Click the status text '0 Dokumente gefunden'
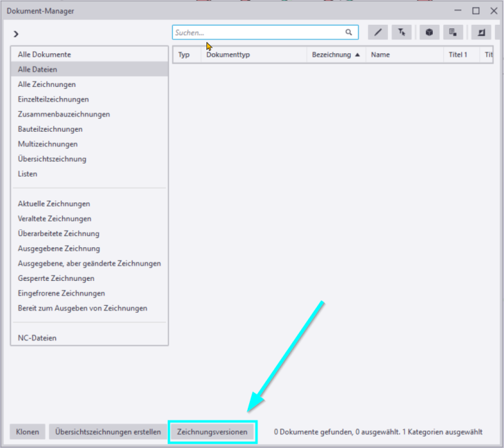Image resolution: width=504 pixels, height=448 pixels. pyautogui.click(x=313, y=432)
